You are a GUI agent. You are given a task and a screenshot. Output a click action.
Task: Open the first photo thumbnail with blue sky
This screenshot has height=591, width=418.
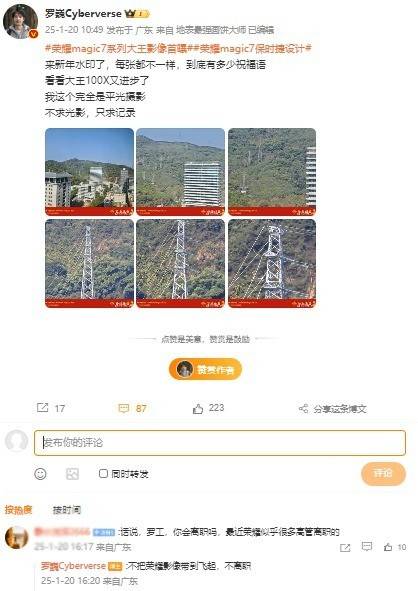89,172
